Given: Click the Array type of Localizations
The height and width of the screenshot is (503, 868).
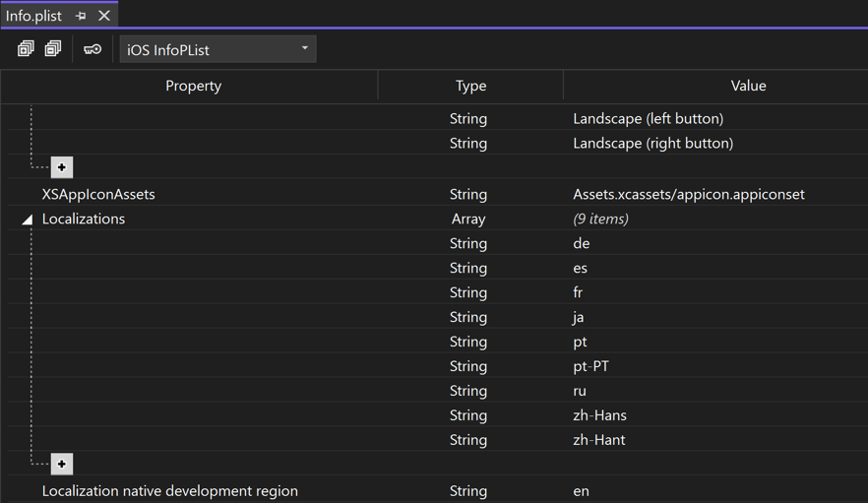Looking at the screenshot, I should click(468, 220).
